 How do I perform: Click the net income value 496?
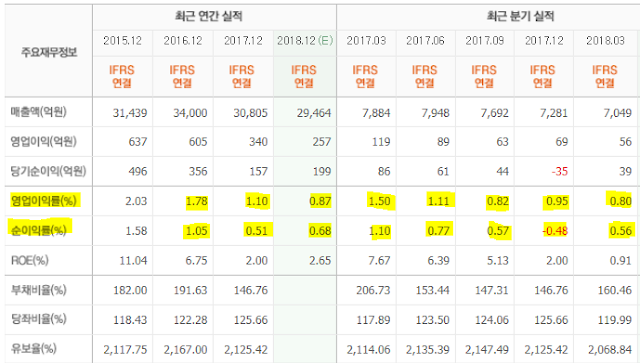(x=138, y=171)
